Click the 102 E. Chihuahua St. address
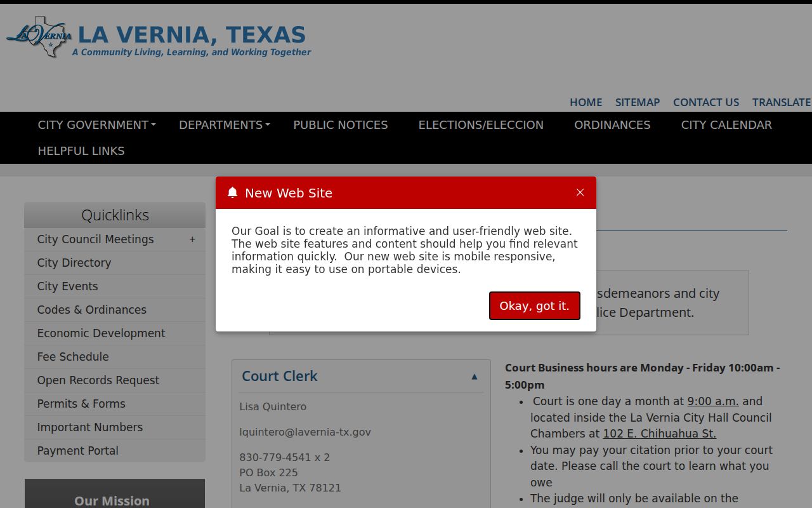This screenshot has height=508, width=812. [x=659, y=434]
